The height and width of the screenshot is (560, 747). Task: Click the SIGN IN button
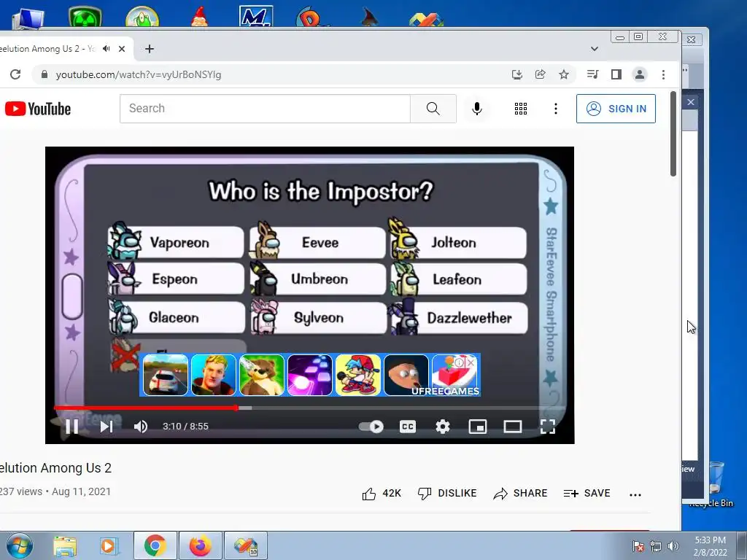coord(616,109)
